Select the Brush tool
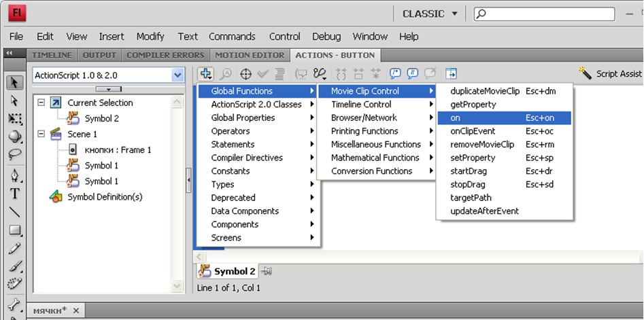Image resolution: width=644 pixels, height=320 pixels. click(x=14, y=266)
